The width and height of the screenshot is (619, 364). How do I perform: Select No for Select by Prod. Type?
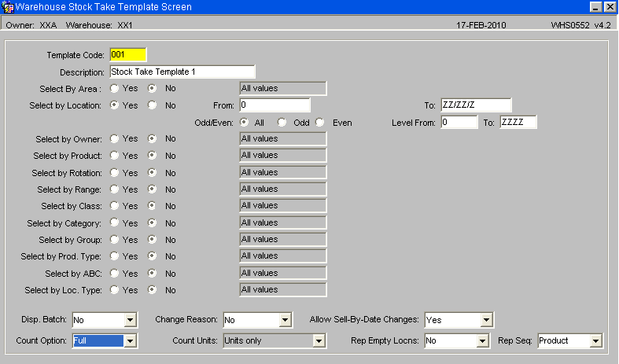(x=152, y=256)
